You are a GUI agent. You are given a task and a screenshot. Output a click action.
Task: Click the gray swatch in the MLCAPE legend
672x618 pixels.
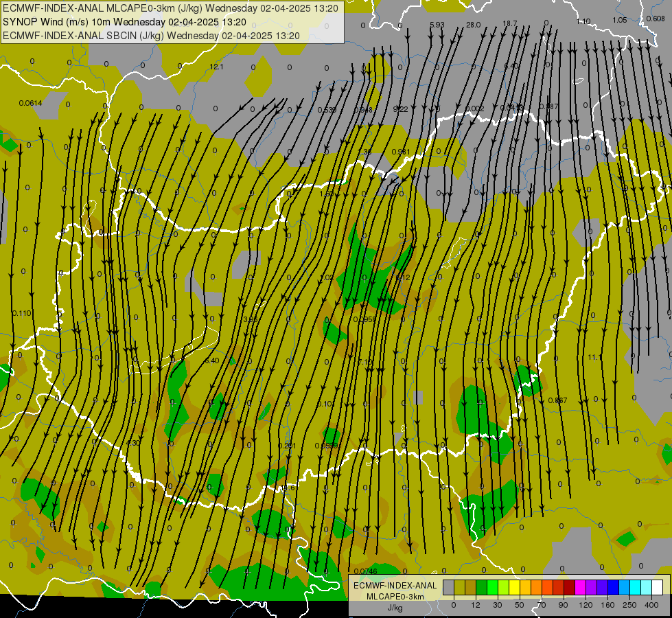449,588
